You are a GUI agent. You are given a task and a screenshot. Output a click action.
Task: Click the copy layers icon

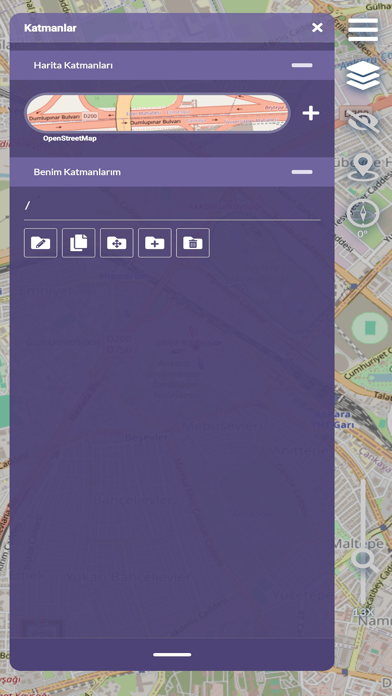coord(79,243)
